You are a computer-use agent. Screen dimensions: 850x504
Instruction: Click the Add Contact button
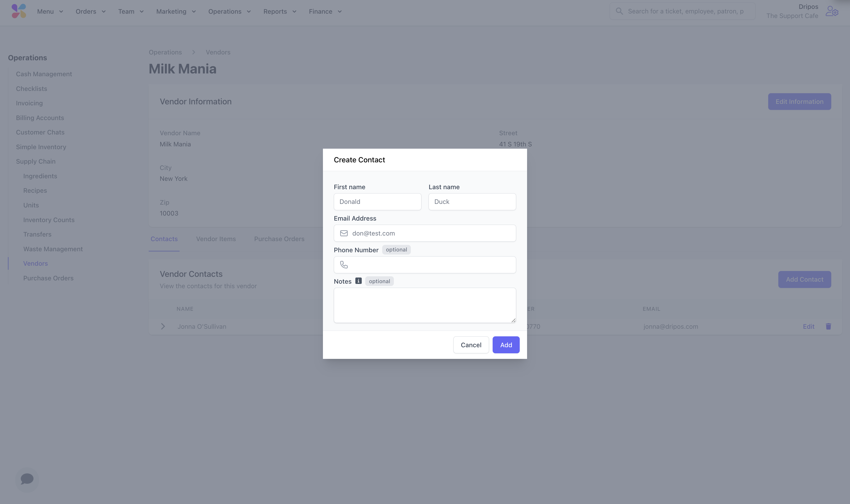[x=804, y=280]
